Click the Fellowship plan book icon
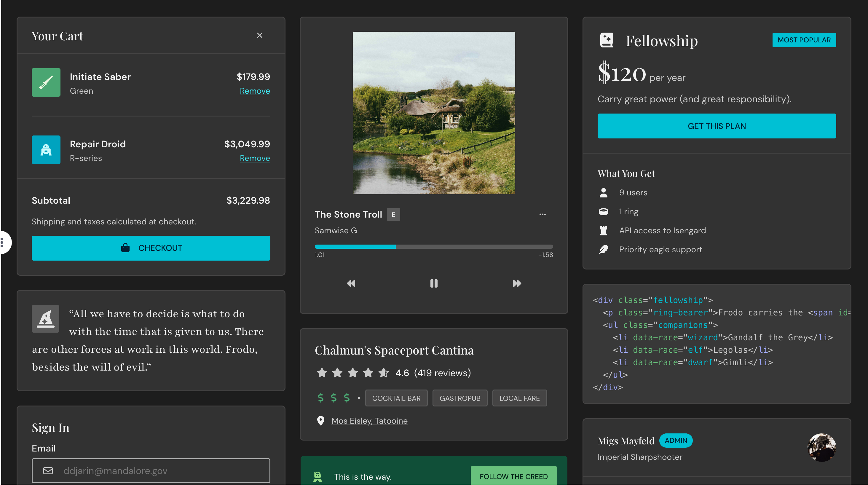 (607, 40)
